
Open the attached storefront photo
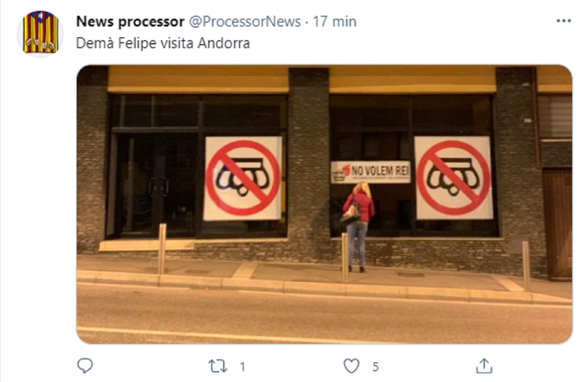324,204
